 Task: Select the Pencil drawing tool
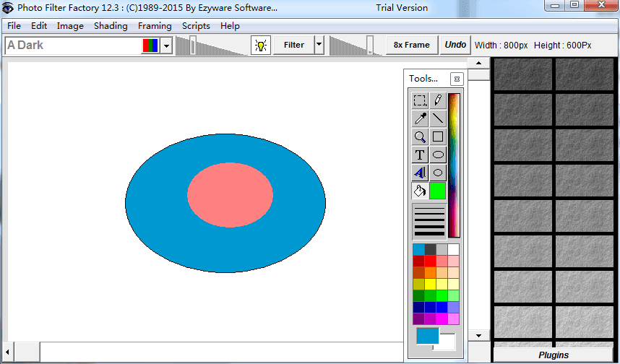tap(438, 100)
